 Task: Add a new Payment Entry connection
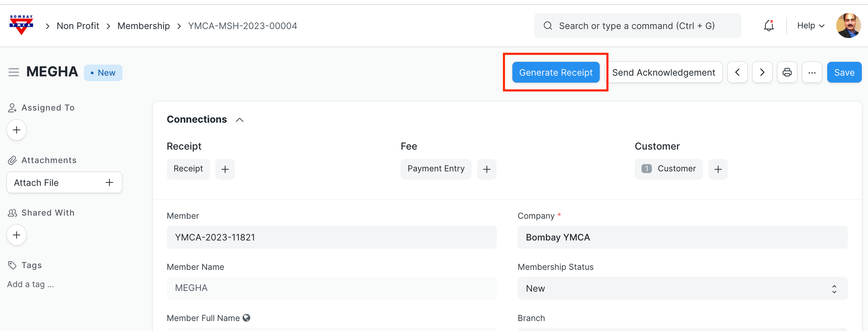tap(486, 169)
